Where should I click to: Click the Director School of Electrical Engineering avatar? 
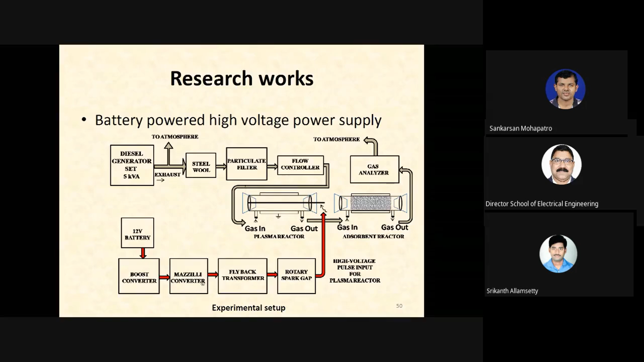[x=561, y=164]
